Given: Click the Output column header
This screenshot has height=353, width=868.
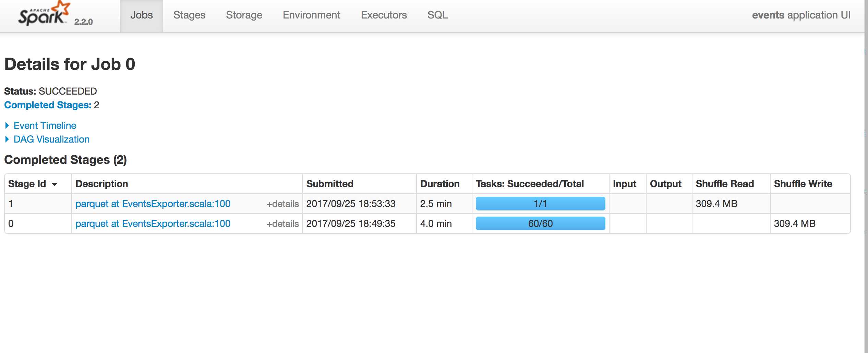Looking at the screenshot, I should 669,184.
